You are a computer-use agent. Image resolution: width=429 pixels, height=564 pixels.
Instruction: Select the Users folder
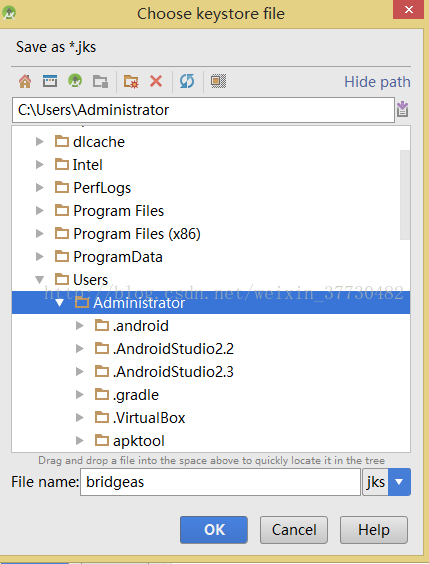[211, 280]
